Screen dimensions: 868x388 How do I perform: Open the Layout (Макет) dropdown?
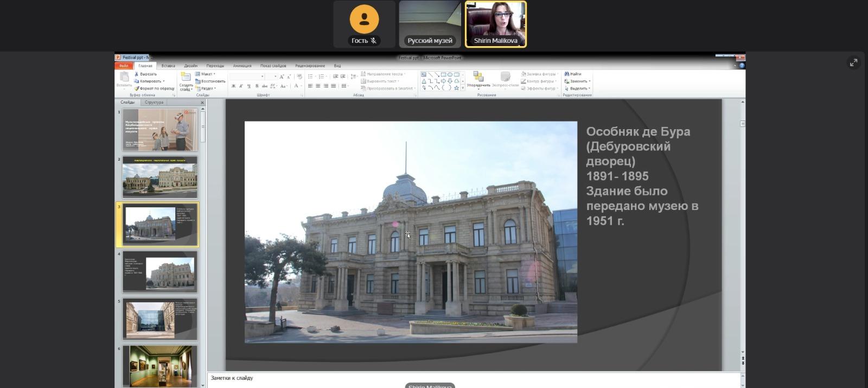pyautogui.click(x=205, y=74)
